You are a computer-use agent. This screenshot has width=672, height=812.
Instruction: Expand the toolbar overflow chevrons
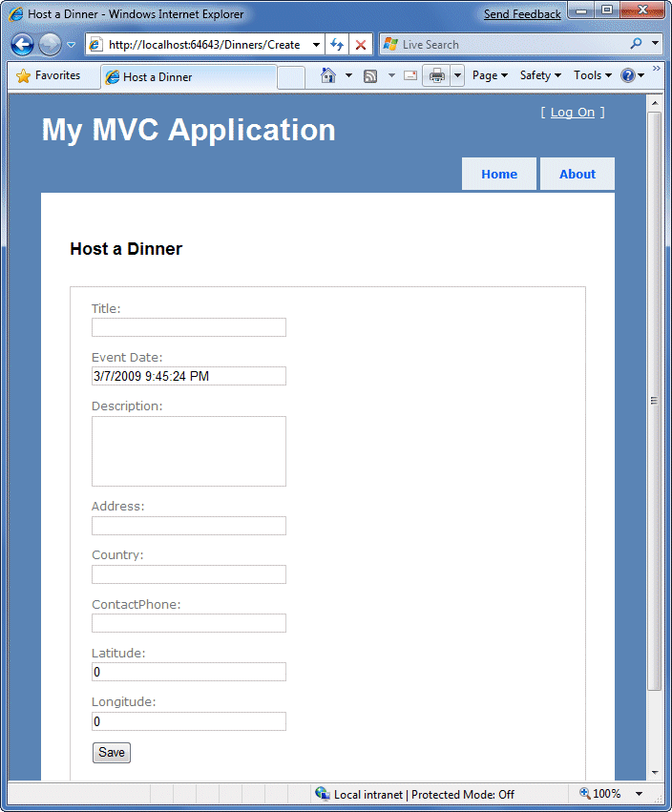point(657,69)
